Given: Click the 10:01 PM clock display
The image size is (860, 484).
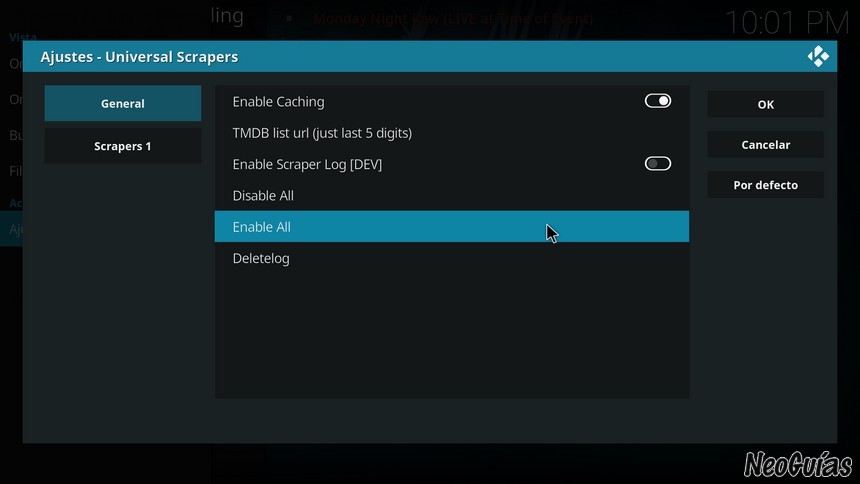Looking at the screenshot, I should tap(787, 23).
